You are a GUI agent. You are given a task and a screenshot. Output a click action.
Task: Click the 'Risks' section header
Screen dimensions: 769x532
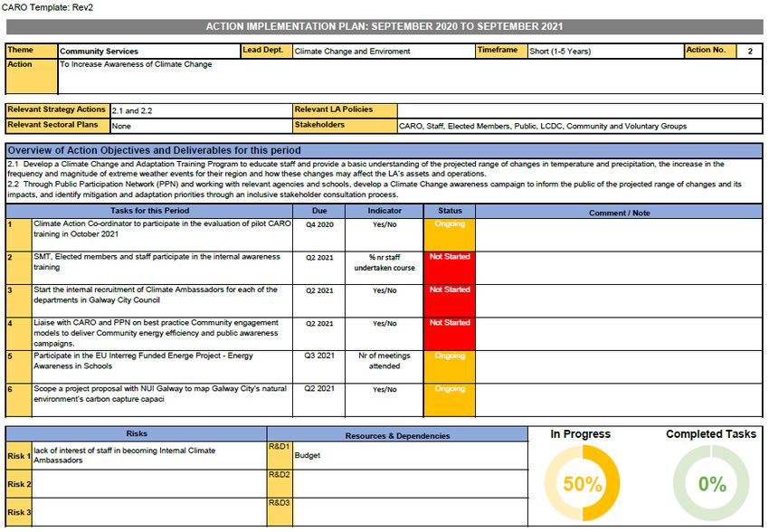137,434
